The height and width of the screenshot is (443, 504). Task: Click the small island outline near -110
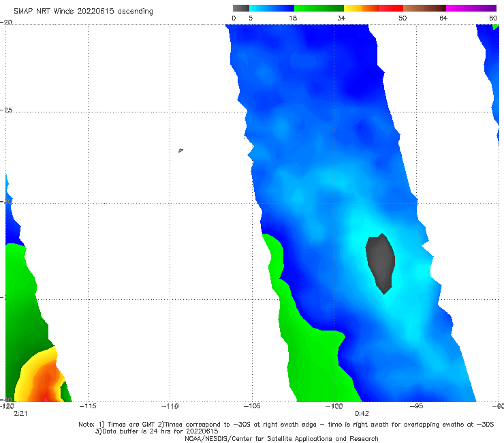pos(180,150)
